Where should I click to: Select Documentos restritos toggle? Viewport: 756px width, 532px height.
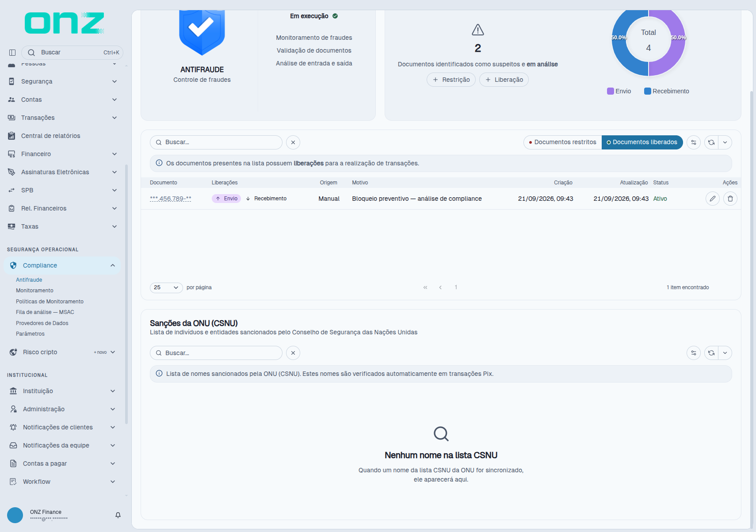pyautogui.click(x=563, y=142)
